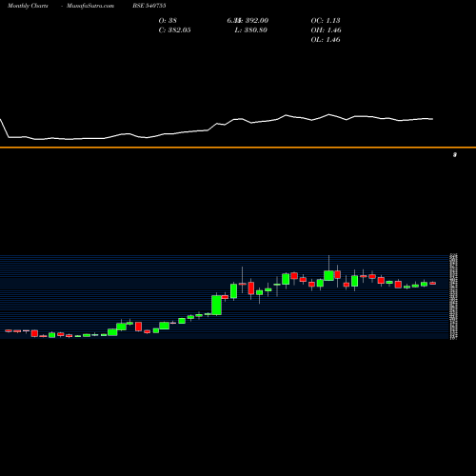Click the small marker below the orange line
Viewport: 476px width, 476px height.
tap(455, 155)
